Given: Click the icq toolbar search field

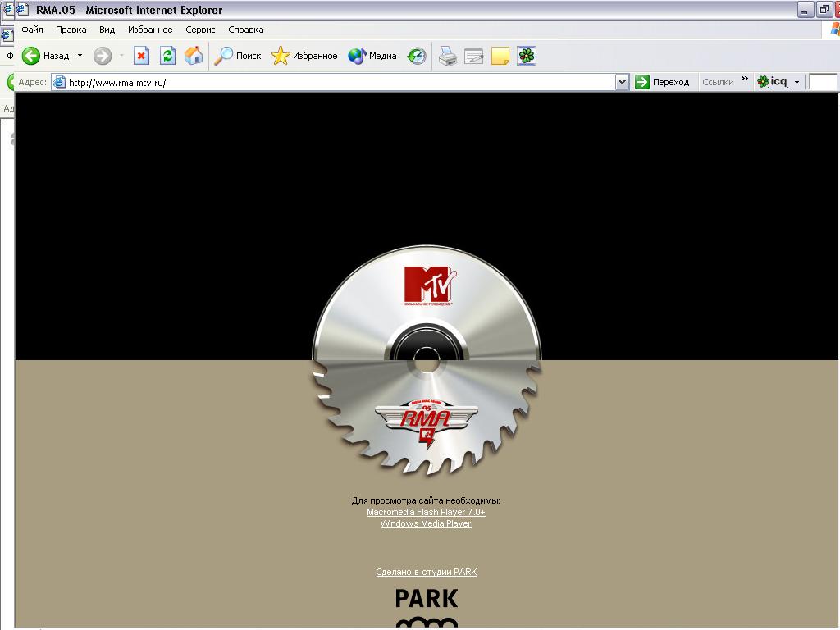Looking at the screenshot, I should tap(823, 82).
